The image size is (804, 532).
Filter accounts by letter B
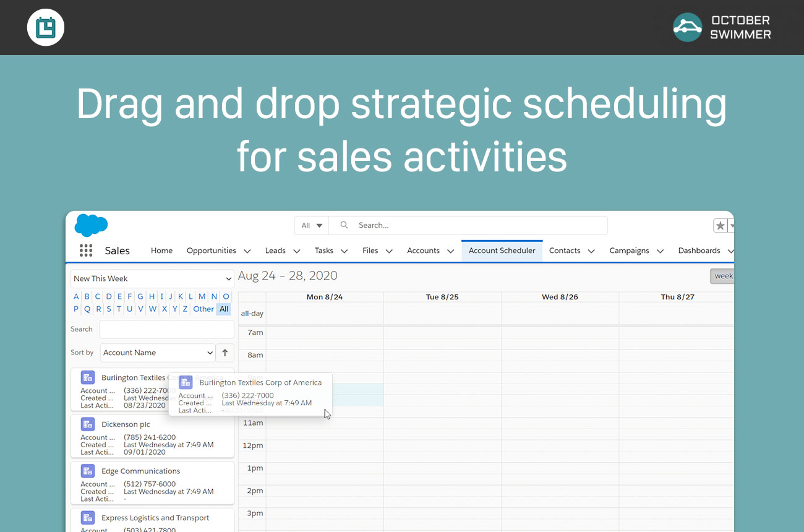point(87,296)
